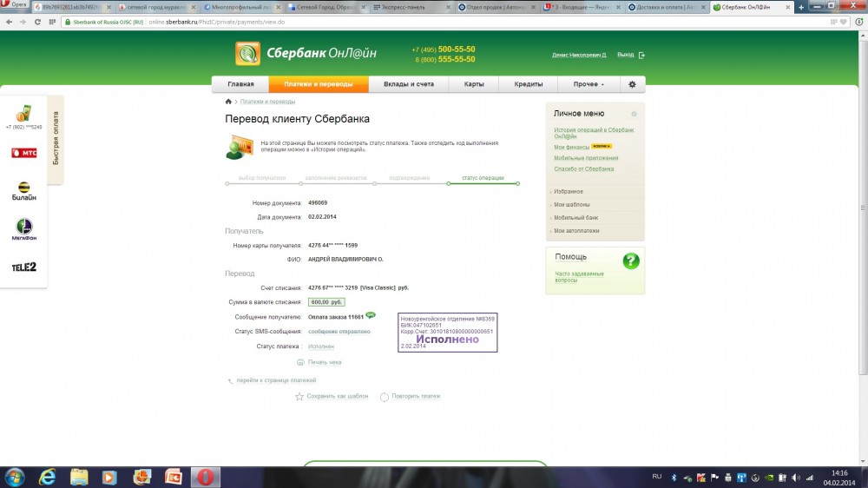Open the Windows Start button
Viewport: 868px width, 488px height.
click(x=15, y=477)
